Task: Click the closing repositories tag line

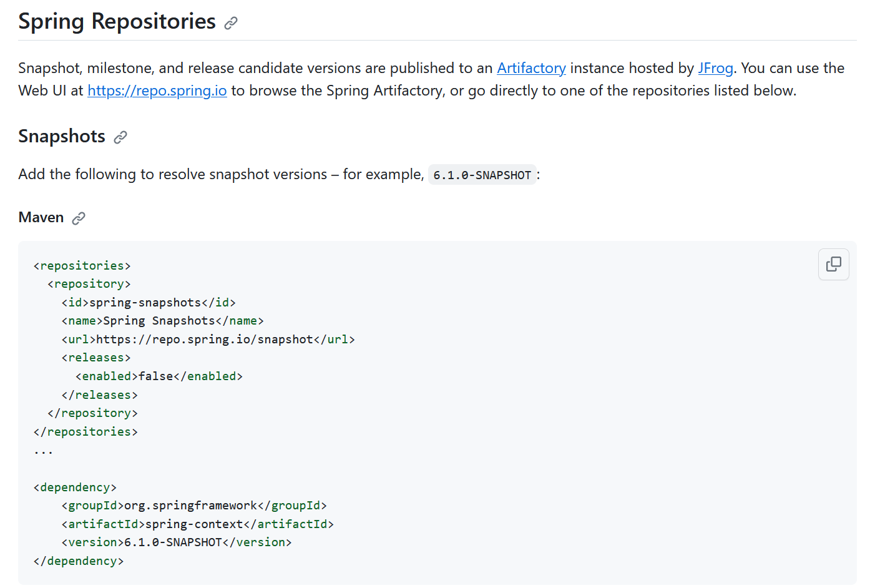Action: click(x=86, y=432)
